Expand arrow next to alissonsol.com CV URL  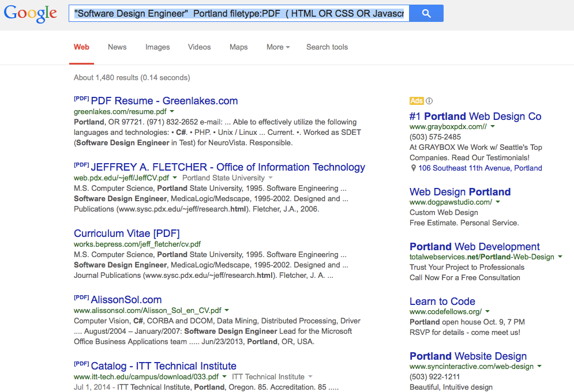pyautogui.click(x=227, y=310)
